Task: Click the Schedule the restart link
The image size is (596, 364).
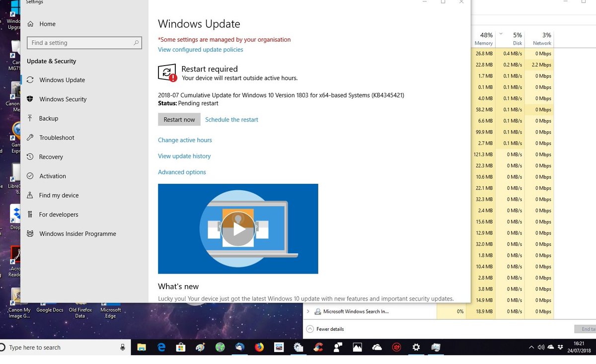Action: pos(231,120)
